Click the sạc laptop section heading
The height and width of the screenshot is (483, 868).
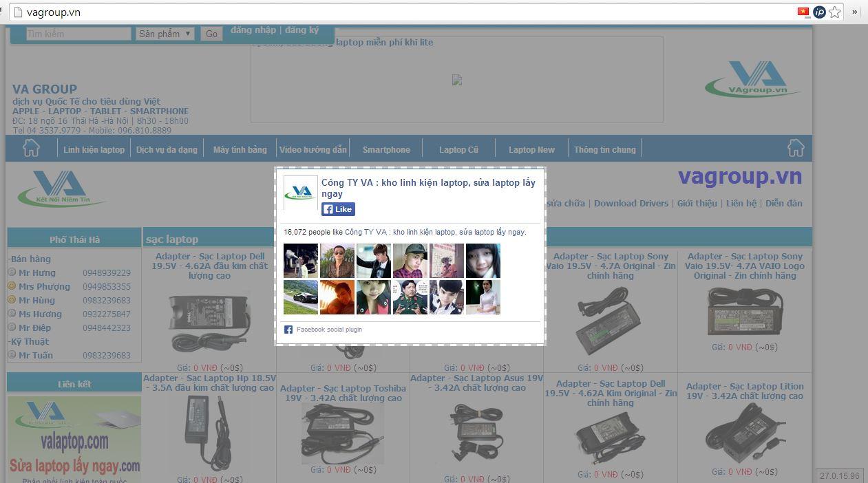172,239
